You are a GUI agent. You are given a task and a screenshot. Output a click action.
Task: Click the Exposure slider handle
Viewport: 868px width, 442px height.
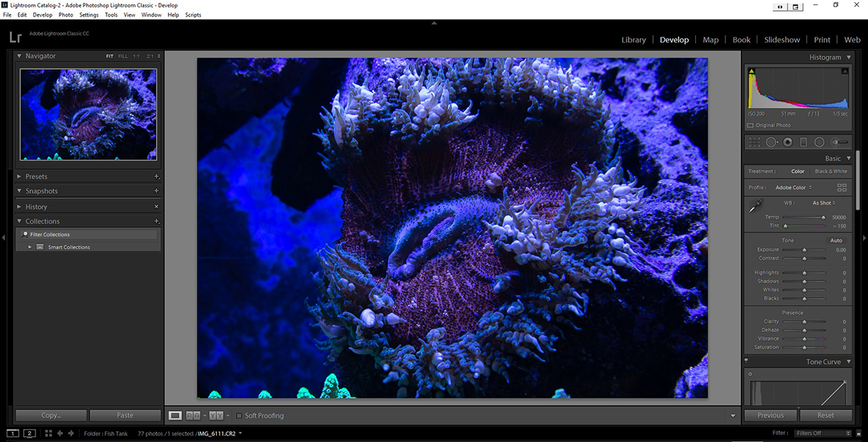point(804,250)
